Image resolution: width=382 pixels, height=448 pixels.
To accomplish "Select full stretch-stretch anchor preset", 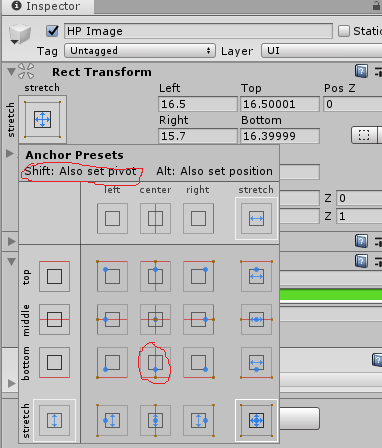I will [256, 421].
